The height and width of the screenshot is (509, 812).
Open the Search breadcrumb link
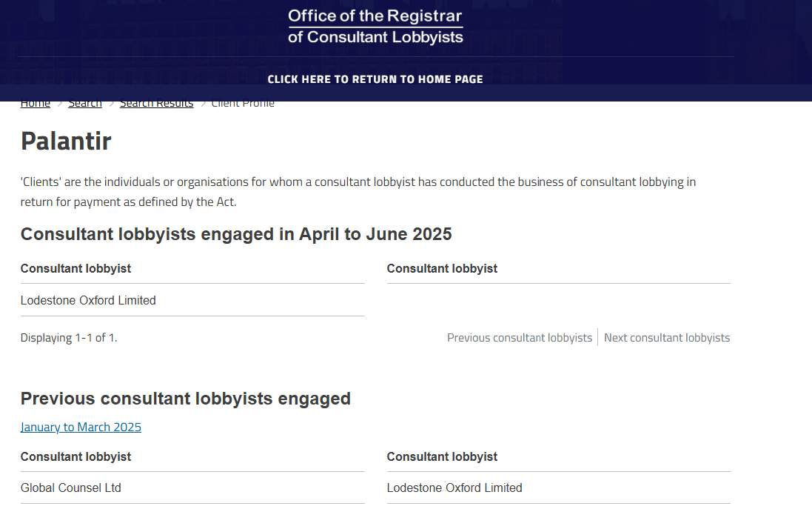(85, 104)
